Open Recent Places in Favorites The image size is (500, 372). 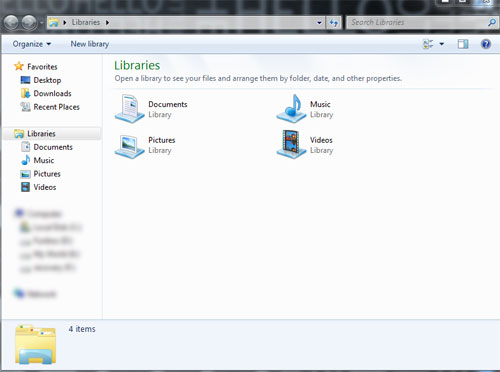click(57, 107)
